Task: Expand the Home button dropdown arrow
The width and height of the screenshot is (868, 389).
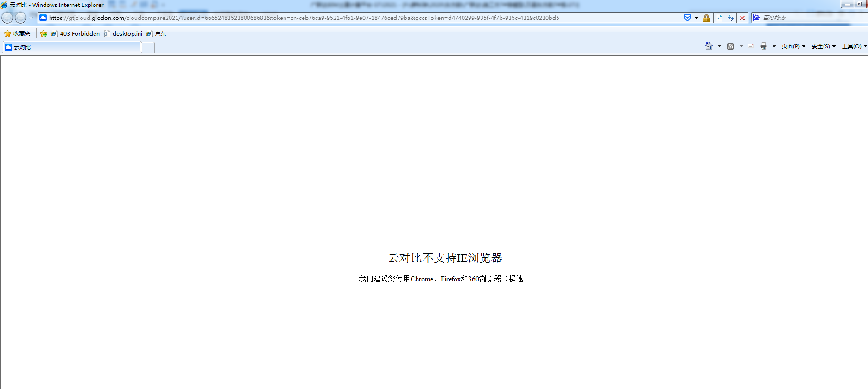Action: [719, 46]
